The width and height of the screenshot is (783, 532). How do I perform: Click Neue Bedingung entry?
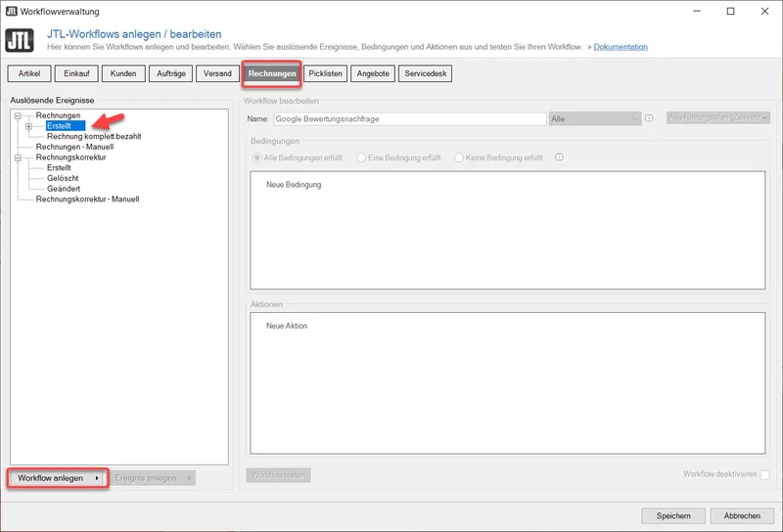pyautogui.click(x=294, y=185)
